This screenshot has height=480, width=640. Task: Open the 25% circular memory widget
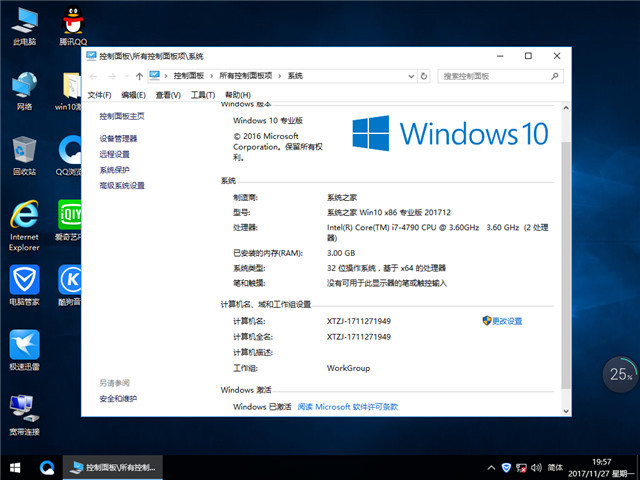tap(621, 374)
